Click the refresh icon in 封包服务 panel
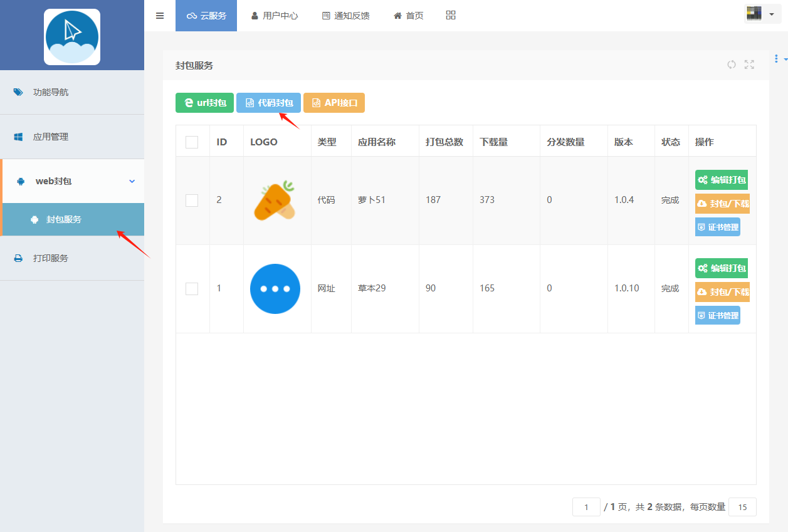This screenshot has width=788, height=532. click(731, 65)
